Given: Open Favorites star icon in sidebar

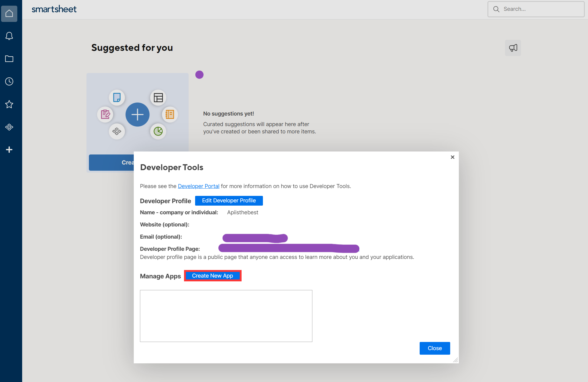Looking at the screenshot, I should pos(9,104).
